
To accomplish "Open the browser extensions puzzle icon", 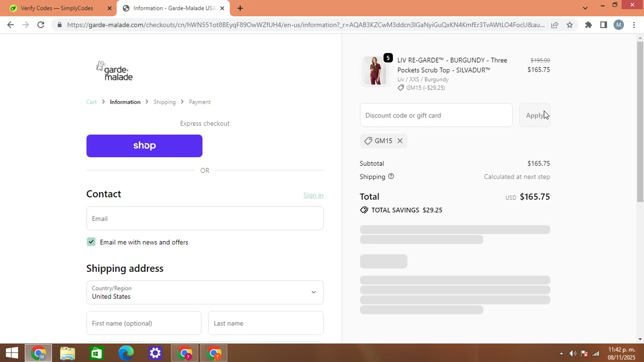I will coord(589,25).
